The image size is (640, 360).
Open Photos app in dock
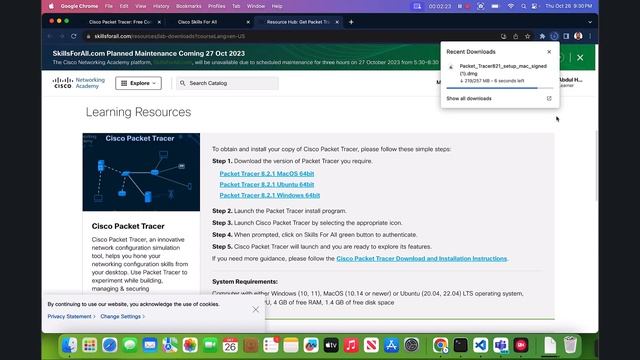coord(190,345)
